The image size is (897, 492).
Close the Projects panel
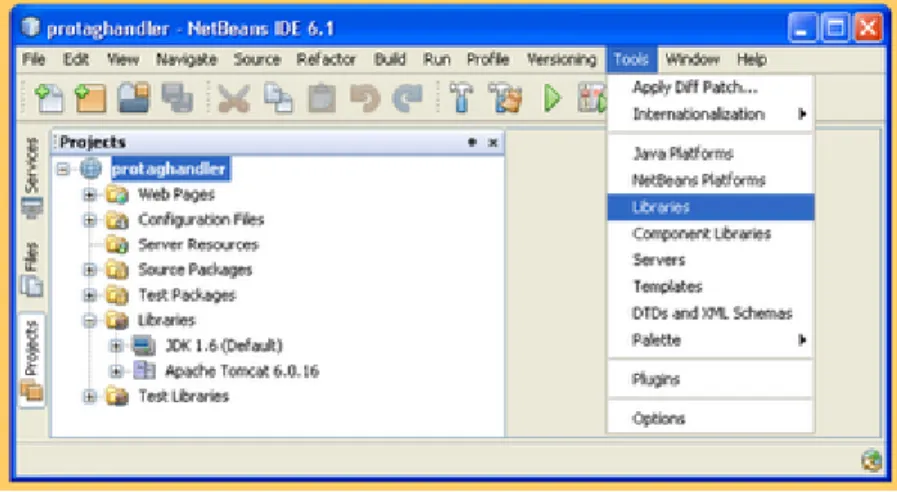pyautogui.click(x=493, y=143)
